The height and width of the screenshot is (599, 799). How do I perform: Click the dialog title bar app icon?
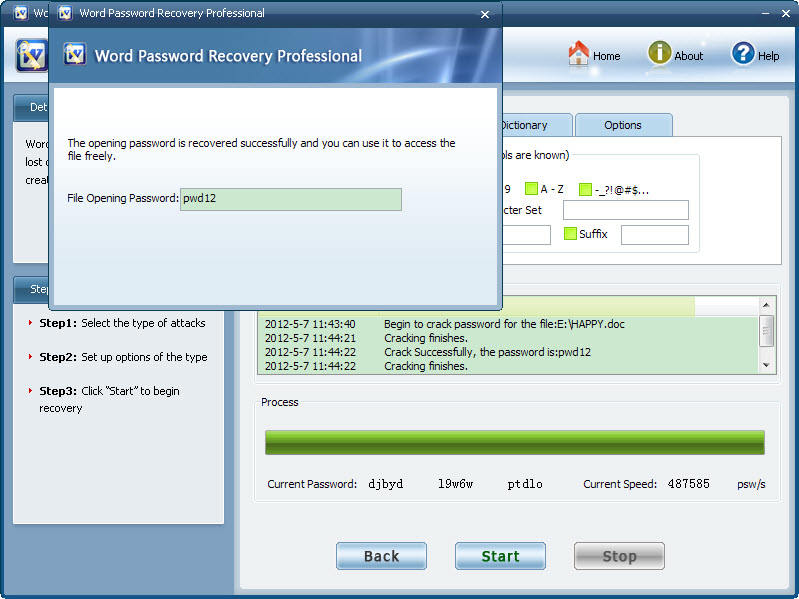(x=65, y=13)
